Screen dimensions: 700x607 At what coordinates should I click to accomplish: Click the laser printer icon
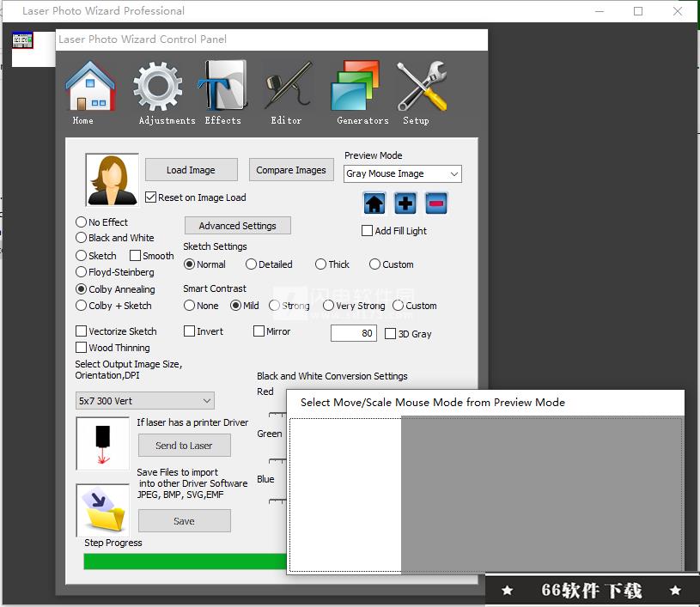click(103, 443)
